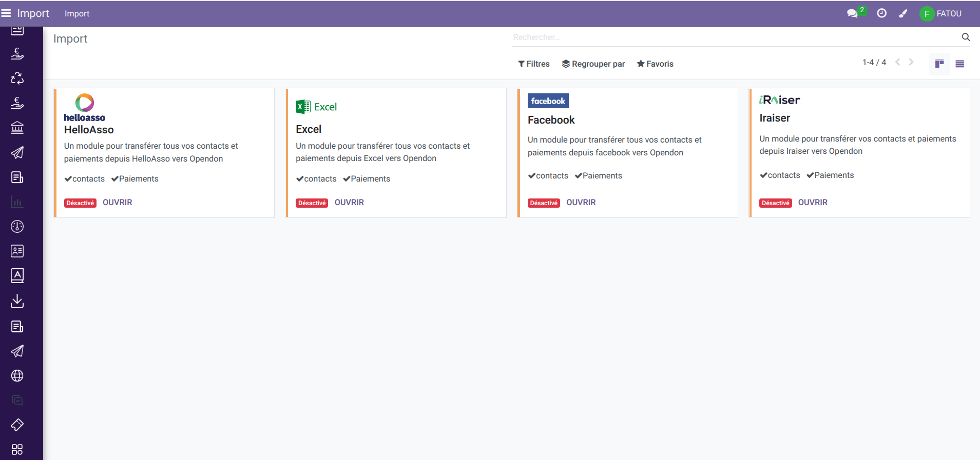Click contacts on the Iraiser card
980x460 pixels.
[780, 175]
